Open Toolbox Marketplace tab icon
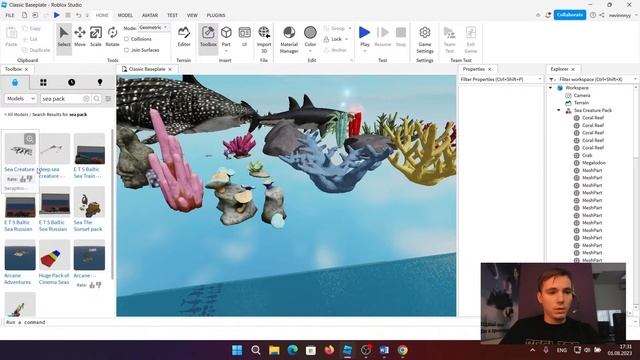The height and width of the screenshot is (360, 640). 15,82
